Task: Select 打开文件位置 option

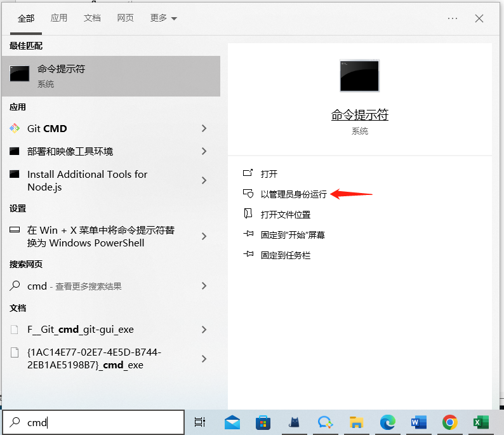Action: coord(286,215)
